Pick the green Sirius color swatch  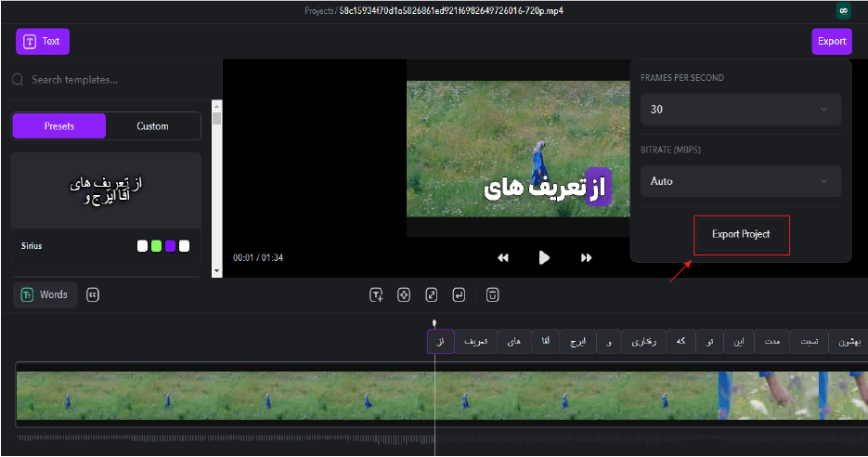156,246
